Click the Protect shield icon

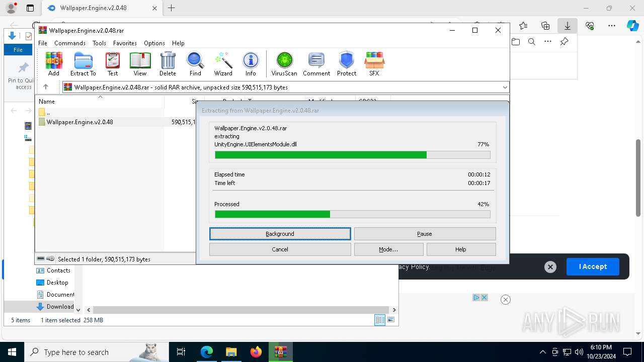point(347,64)
